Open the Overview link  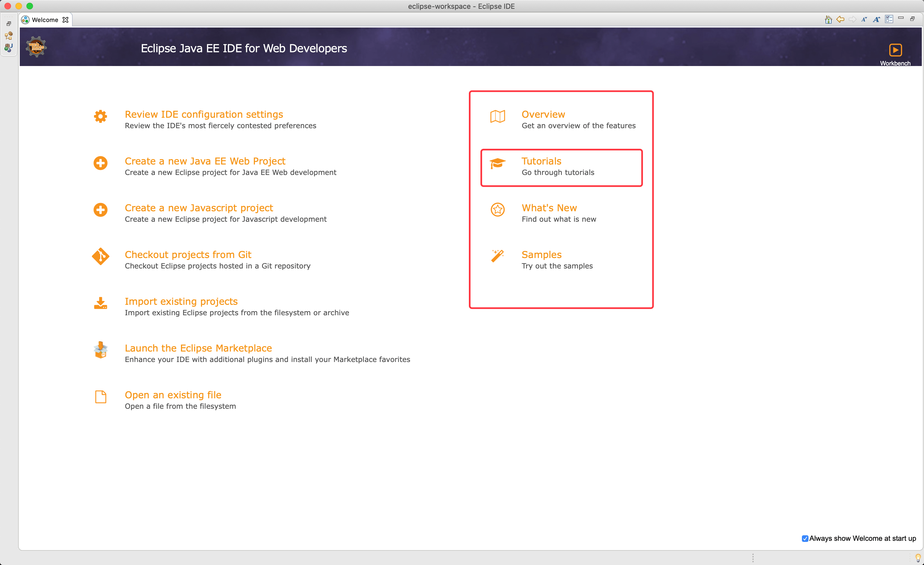pyautogui.click(x=543, y=114)
